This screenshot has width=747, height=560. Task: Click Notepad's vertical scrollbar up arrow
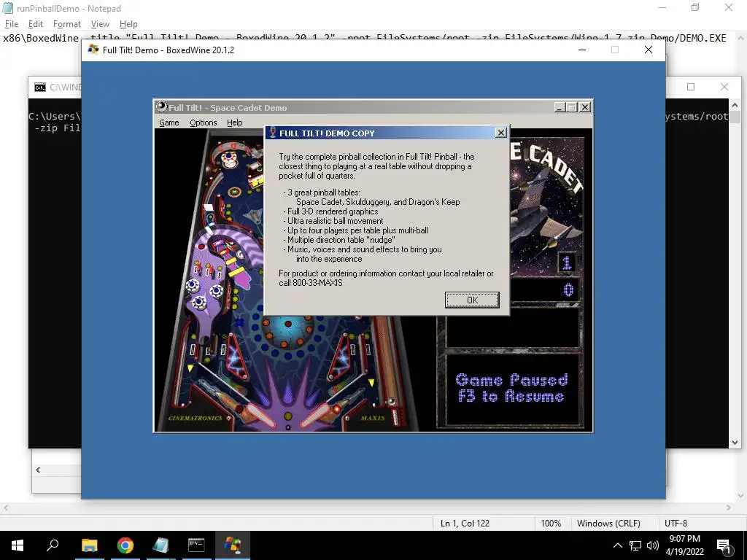741,38
